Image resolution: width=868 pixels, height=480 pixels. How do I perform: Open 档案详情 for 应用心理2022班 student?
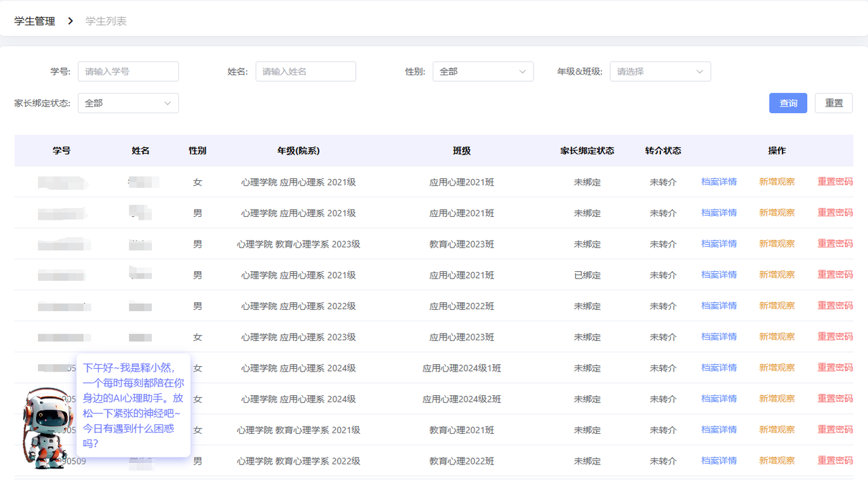tap(719, 306)
